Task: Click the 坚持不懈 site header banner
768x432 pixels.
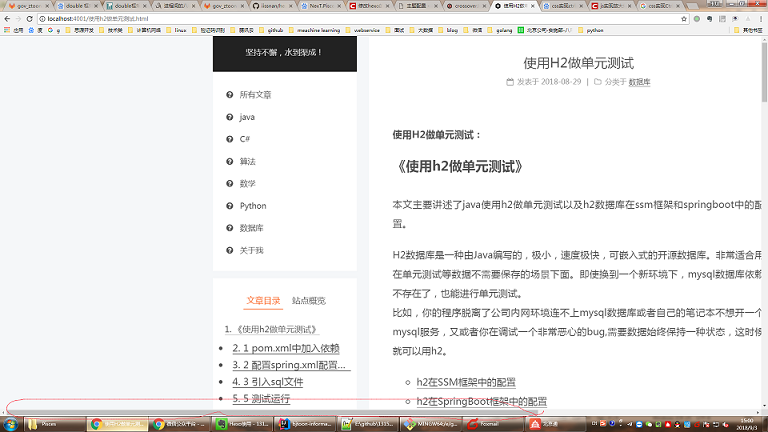Action: point(285,53)
